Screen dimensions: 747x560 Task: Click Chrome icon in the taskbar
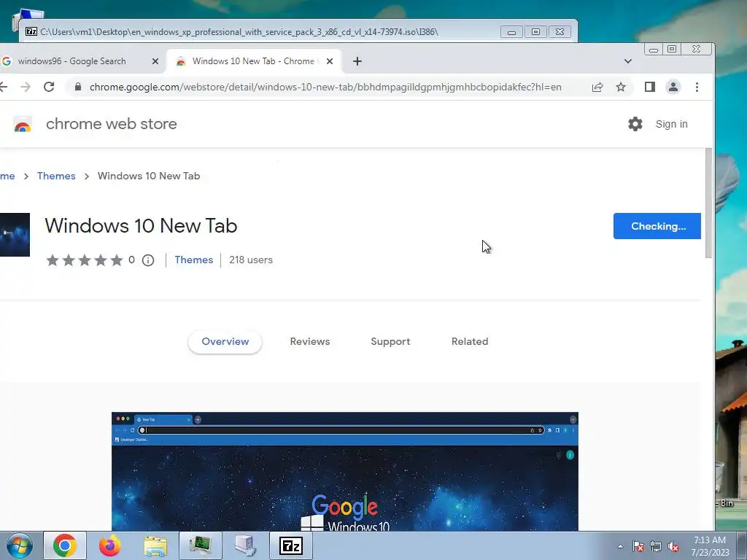click(x=65, y=545)
